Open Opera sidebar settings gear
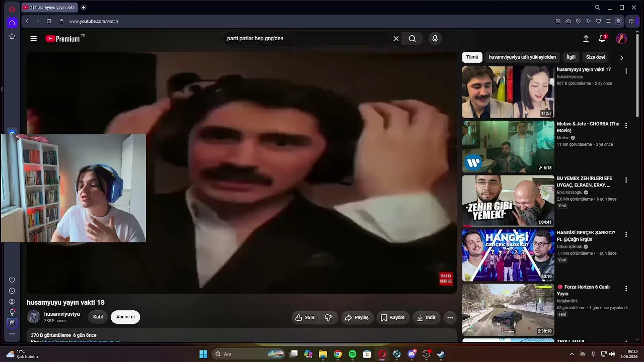644x362 pixels. [x=12, y=302]
